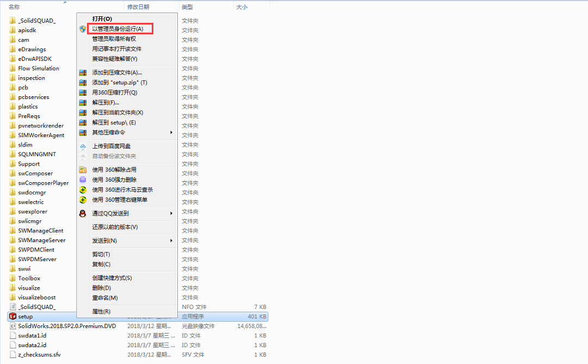This screenshot has width=588, height=364.
Task: Select the pcbservices folder name
Action: pyautogui.click(x=34, y=97)
